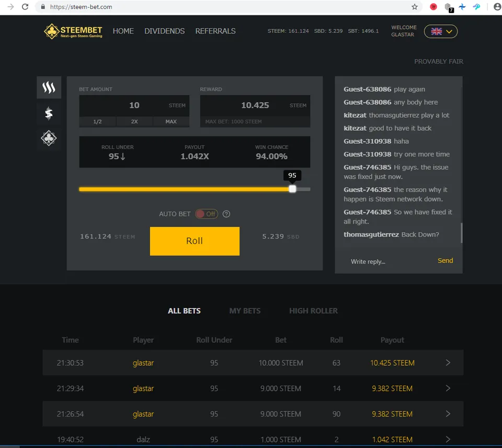The height and width of the screenshot is (448, 502).
Task: Click the Win Chance 94.00% value
Action: point(271,156)
